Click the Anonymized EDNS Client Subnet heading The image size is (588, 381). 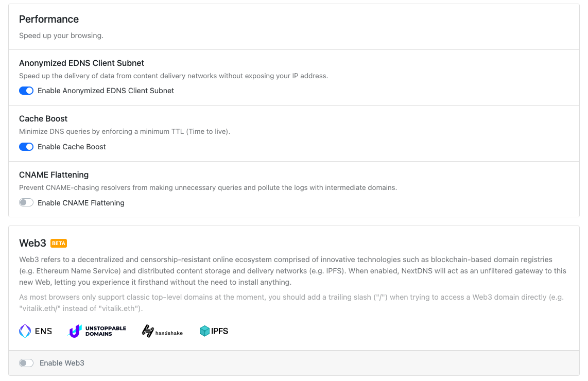coord(81,63)
